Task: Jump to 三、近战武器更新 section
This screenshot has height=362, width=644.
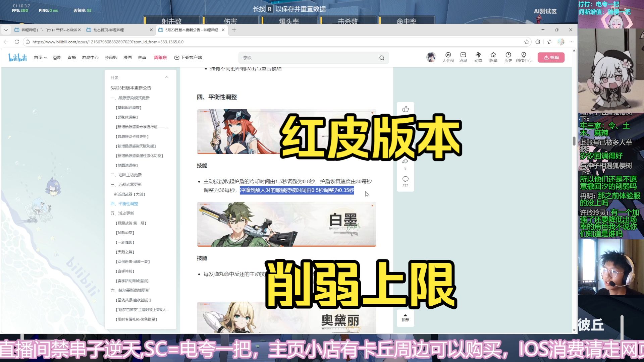Action: (x=126, y=184)
